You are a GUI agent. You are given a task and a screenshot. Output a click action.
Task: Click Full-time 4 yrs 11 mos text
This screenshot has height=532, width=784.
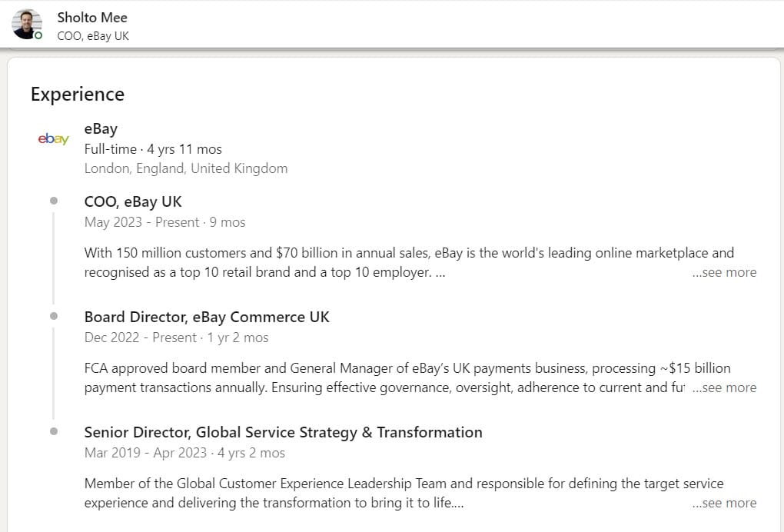153,149
